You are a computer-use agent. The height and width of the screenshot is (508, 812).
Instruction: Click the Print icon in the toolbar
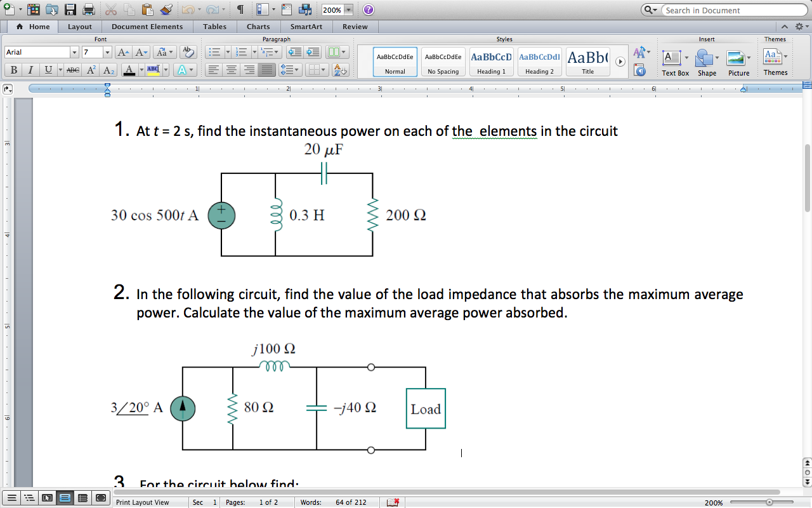pos(88,10)
